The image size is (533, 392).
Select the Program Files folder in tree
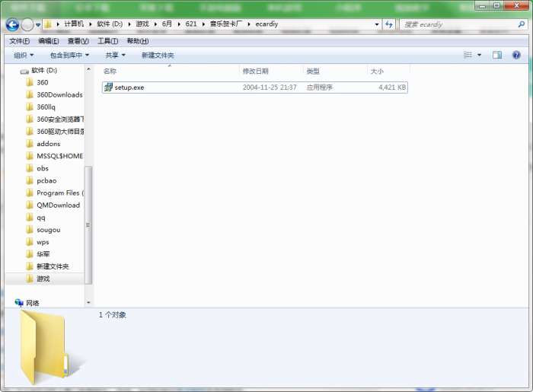(60, 193)
